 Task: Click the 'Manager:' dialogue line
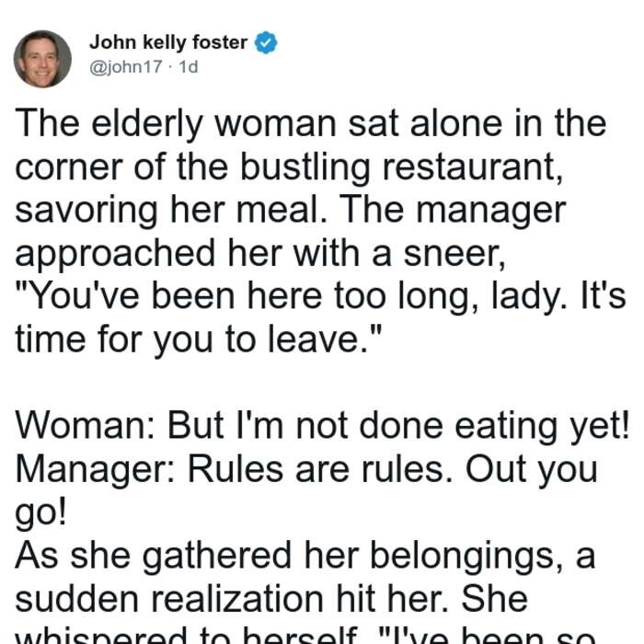(x=306, y=469)
